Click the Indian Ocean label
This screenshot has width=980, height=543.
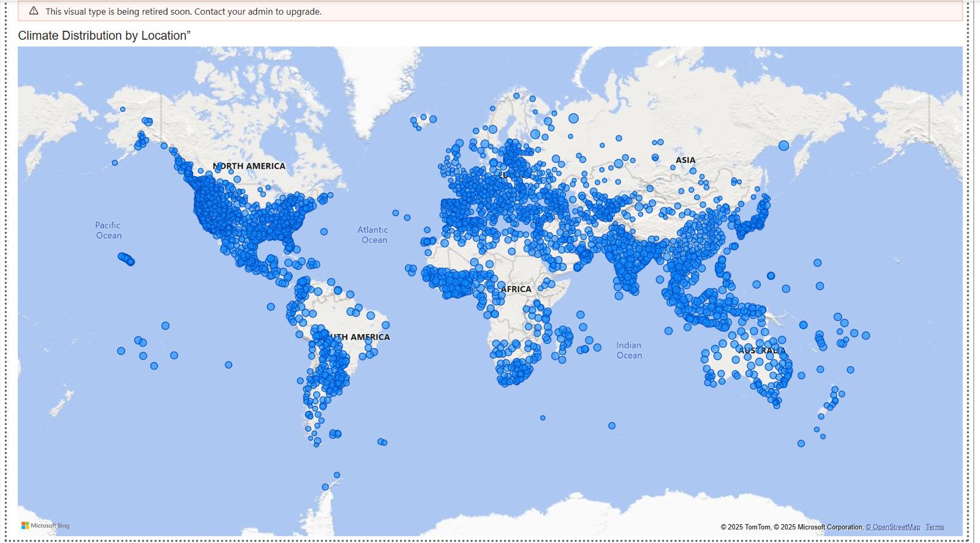[629, 350]
